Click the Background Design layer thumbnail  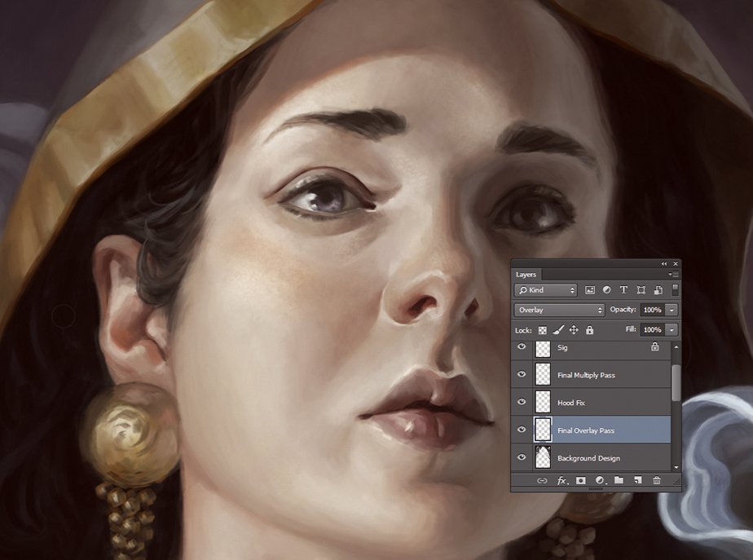tap(543, 457)
